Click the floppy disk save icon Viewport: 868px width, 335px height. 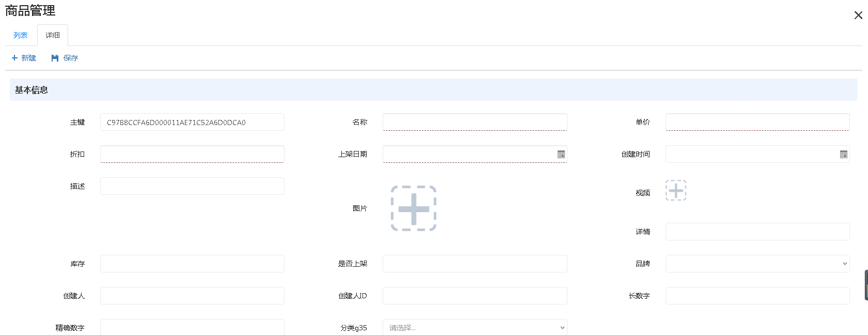click(55, 58)
